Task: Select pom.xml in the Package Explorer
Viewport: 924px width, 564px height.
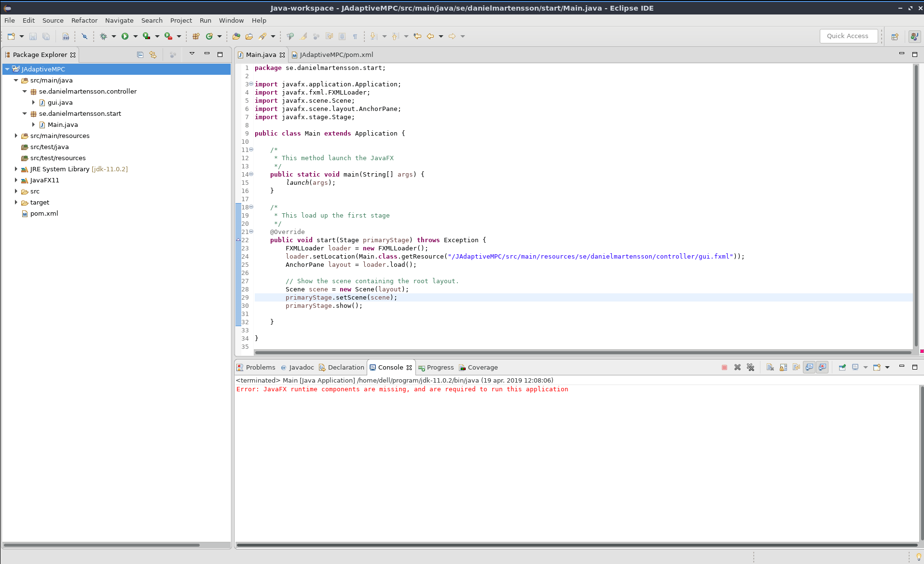Action: (x=44, y=213)
